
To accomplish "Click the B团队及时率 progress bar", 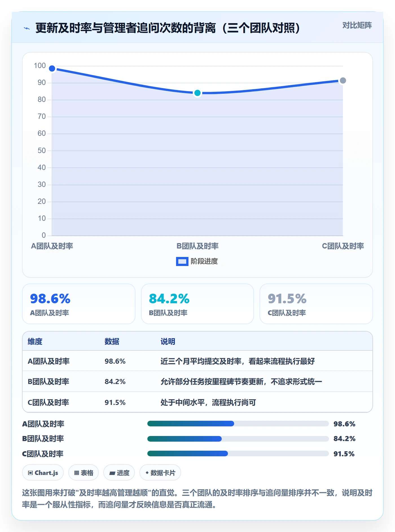I will click(x=238, y=439).
